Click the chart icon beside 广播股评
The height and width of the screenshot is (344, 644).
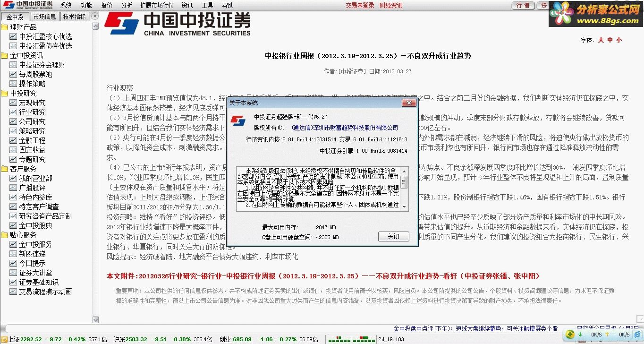point(13,188)
